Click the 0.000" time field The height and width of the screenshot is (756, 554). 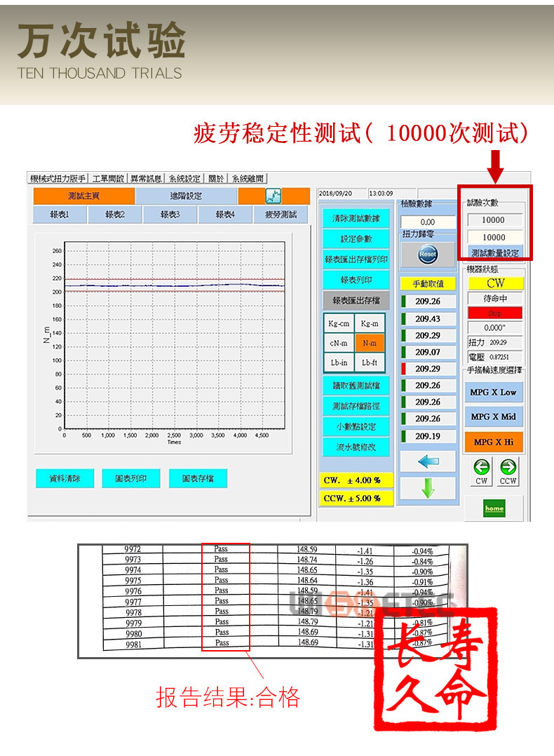click(x=494, y=328)
